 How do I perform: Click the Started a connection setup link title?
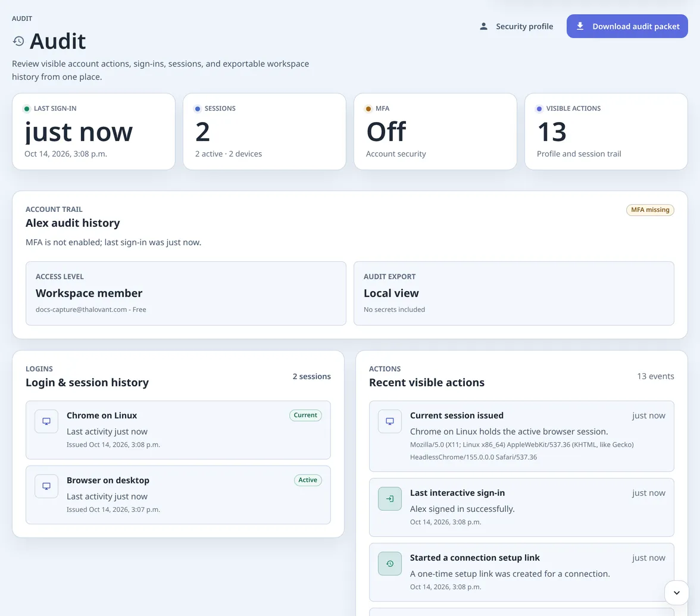pyautogui.click(x=475, y=558)
